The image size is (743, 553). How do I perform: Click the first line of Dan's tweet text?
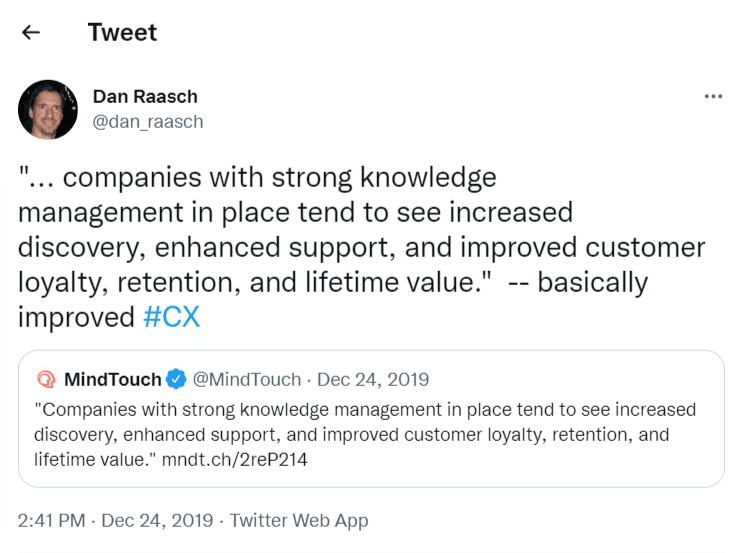258,178
